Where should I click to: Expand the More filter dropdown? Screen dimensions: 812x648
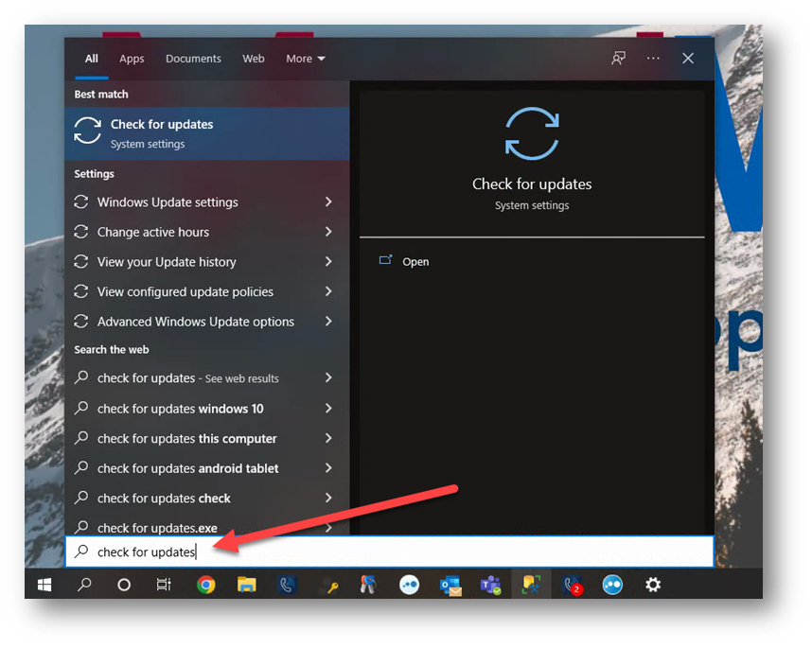pyautogui.click(x=306, y=59)
